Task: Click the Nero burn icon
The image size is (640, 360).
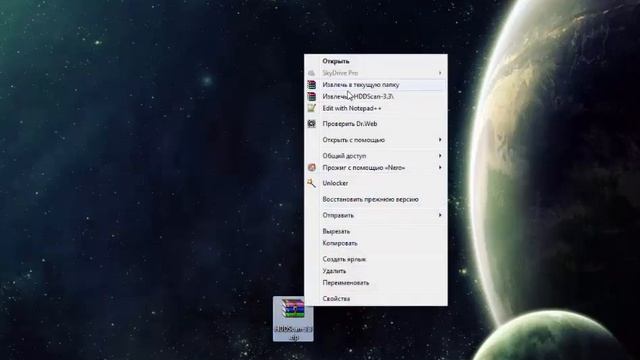Action: coord(311,167)
